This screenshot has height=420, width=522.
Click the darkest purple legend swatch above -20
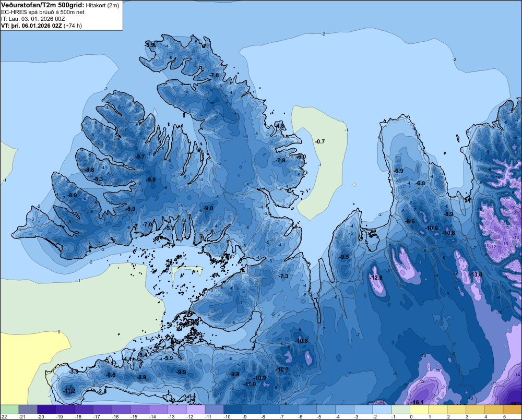46,410
